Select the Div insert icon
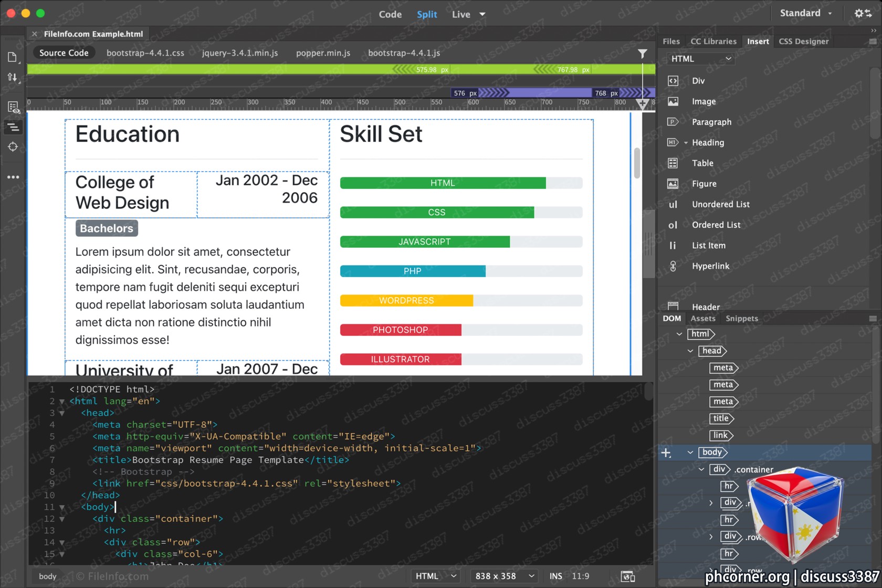 673,81
